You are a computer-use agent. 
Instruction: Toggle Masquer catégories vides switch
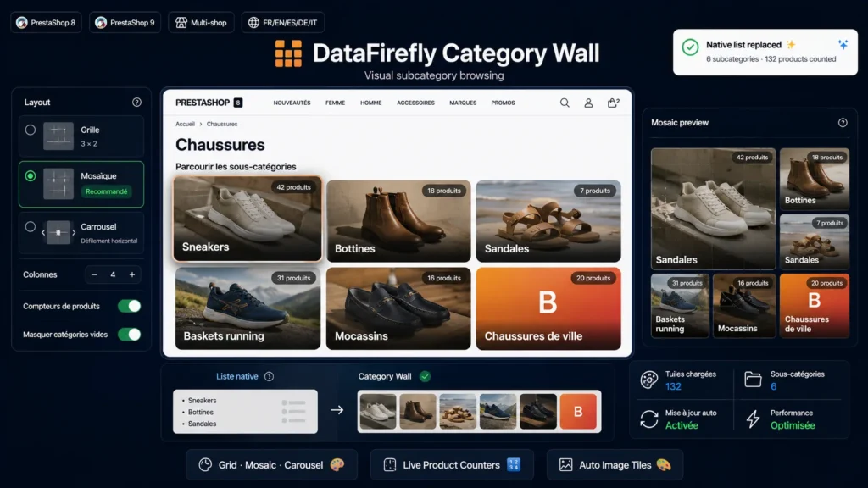coord(130,334)
